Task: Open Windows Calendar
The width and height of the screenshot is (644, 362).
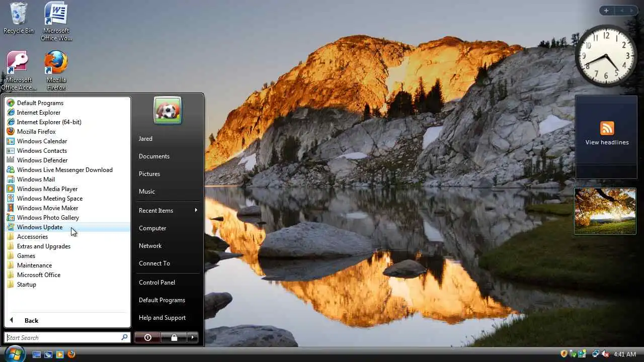Action: [67, 141]
